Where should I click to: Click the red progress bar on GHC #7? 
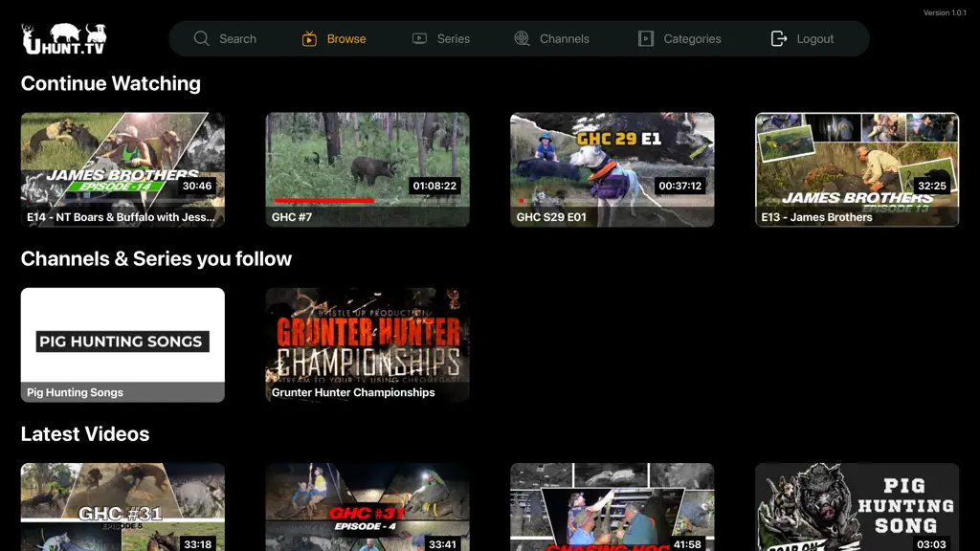(323, 201)
